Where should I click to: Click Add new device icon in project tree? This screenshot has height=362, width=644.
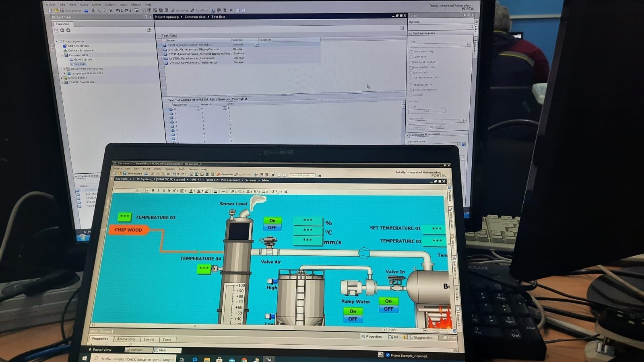(65, 46)
